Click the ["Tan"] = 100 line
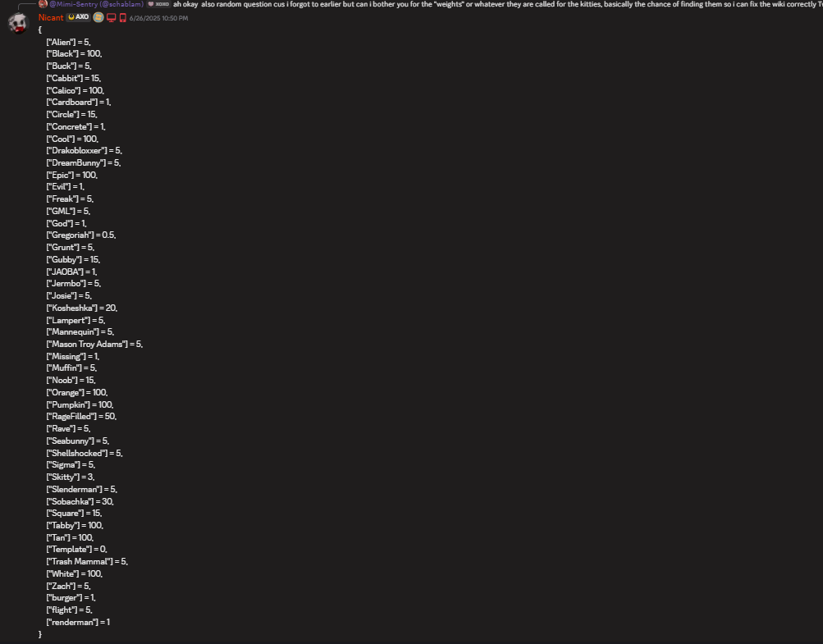The width and height of the screenshot is (823, 644). [70, 537]
